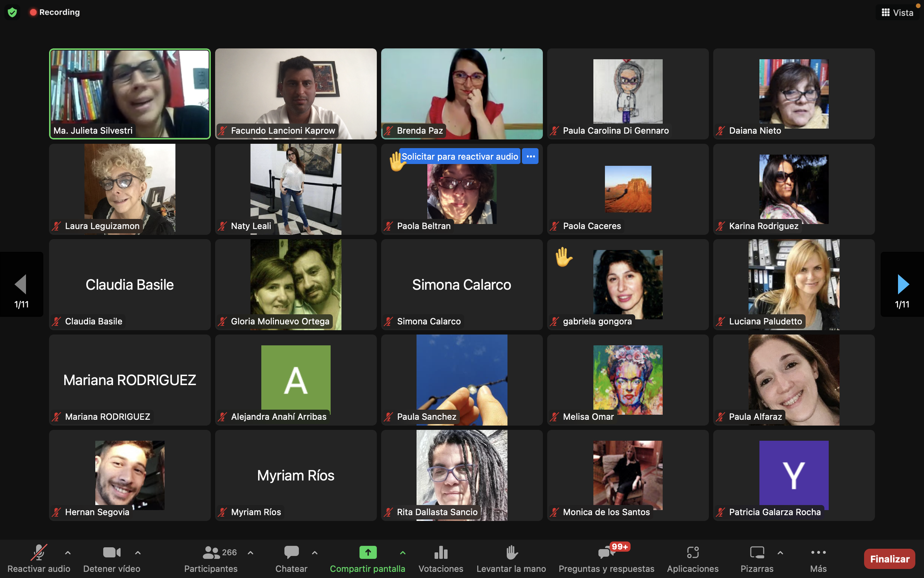This screenshot has width=924, height=578.
Task: Open the Más more options menu
Action: [x=818, y=558]
